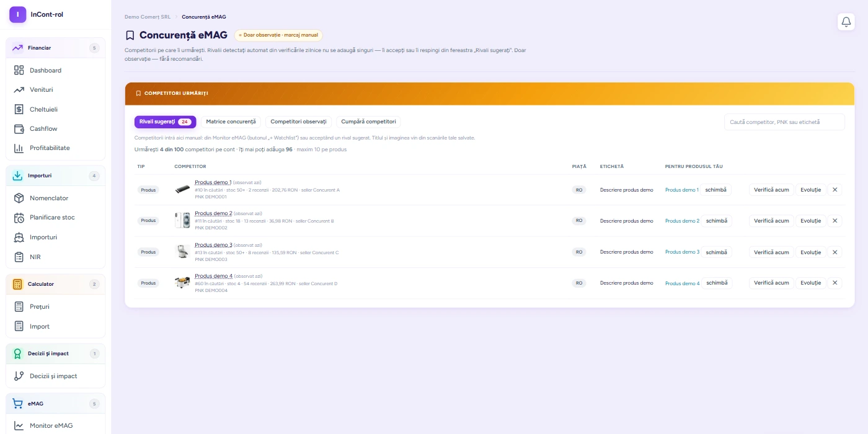Image resolution: width=868 pixels, height=434 pixels.
Task: Click the Cheltuieli receipt icon
Action: pyautogui.click(x=19, y=109)
